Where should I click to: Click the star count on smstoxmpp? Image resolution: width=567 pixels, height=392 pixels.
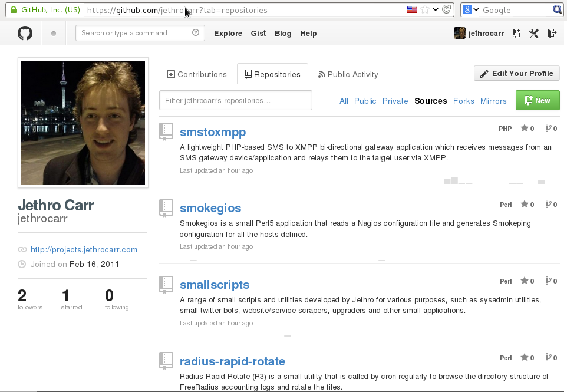pos(528,128)
